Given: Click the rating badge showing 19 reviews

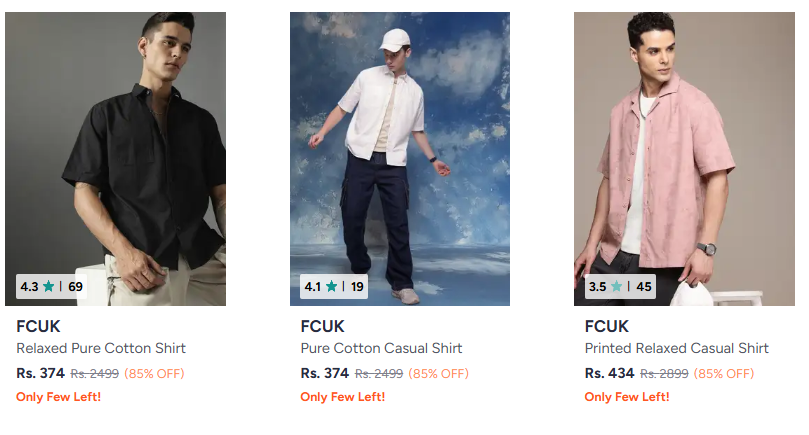Looking at the screenshot, I should pyautogui.click(x=334, y=286).
